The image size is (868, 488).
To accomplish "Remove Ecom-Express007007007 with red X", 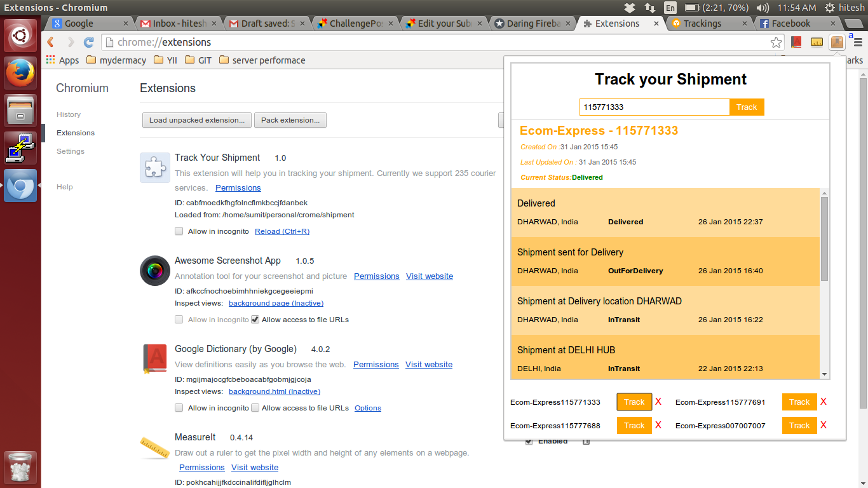I will [824, 425].
